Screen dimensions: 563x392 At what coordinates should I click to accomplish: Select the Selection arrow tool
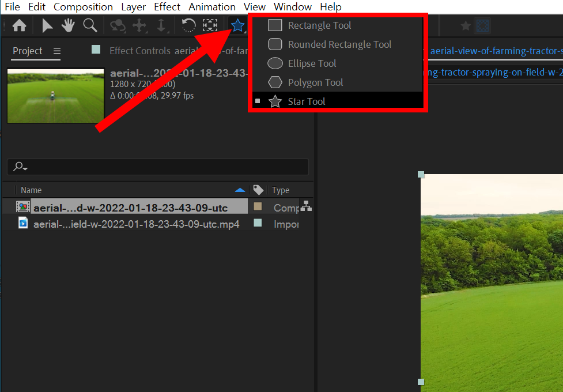click(47, 25)
